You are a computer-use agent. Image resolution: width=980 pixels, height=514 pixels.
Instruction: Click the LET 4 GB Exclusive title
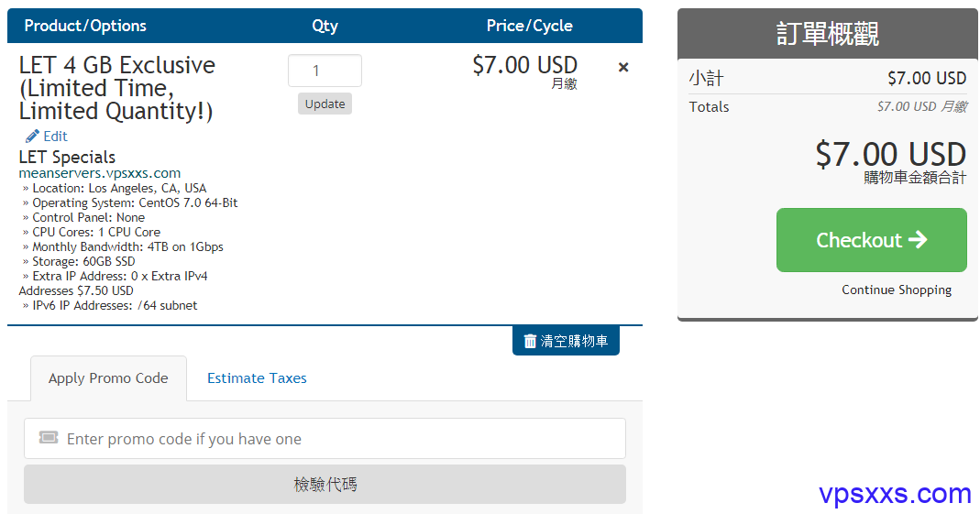tap(116, 88)
